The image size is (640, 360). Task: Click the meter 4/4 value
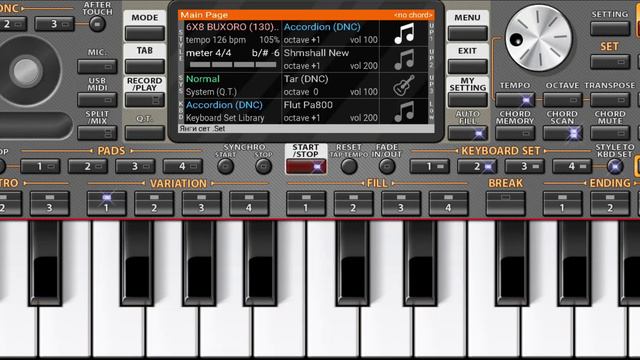[208, 53]
